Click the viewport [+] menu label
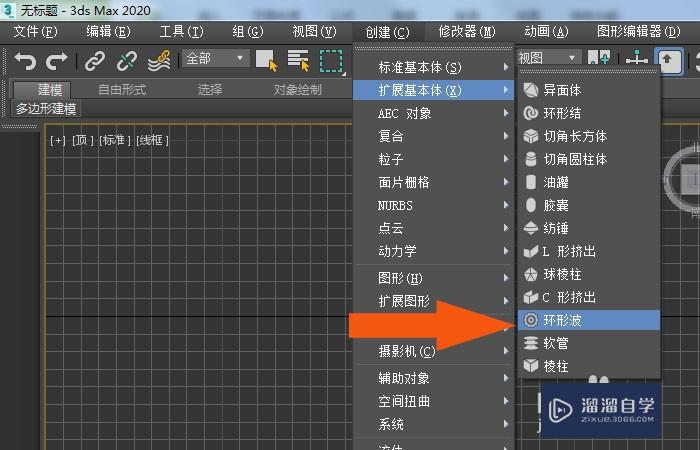 click(58, 141)
